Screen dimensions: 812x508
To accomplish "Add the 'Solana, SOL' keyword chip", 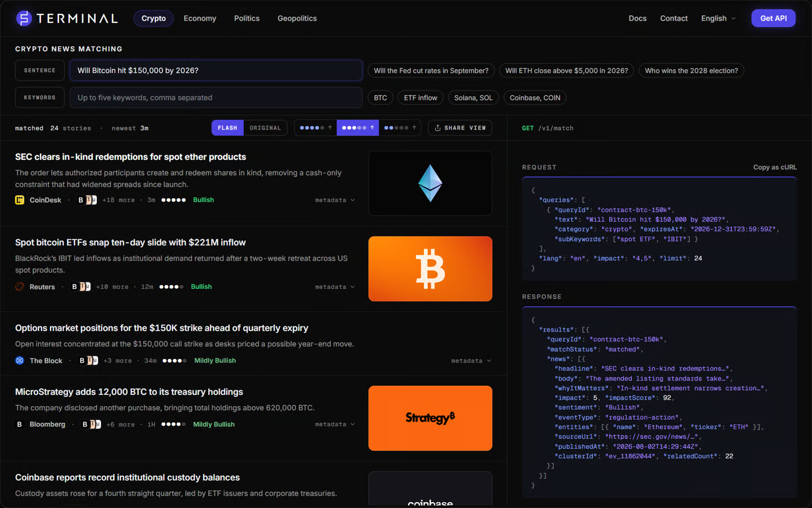I will pos(473,98).
